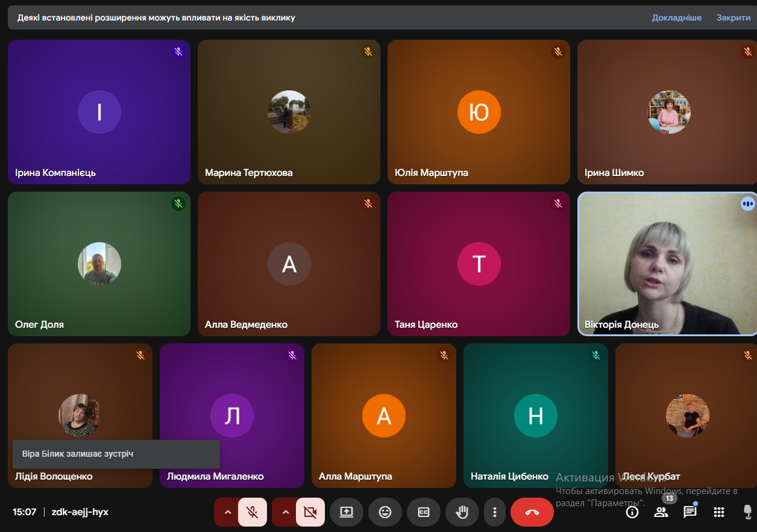Expand audio settings arrow beside microphone
757x532 pixels.
click(227, 512)
